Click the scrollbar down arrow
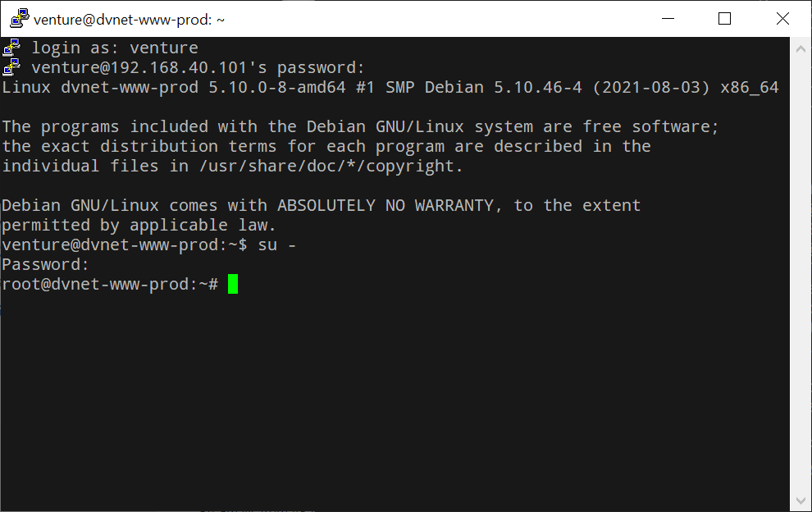Screen dimensions: 812x512 801,500
